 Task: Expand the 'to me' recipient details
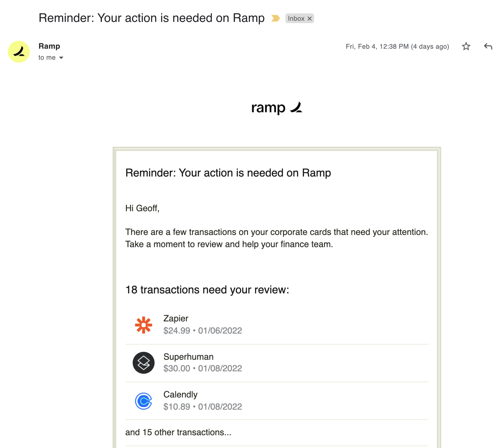pyautogui.click(x=61, y=58)
